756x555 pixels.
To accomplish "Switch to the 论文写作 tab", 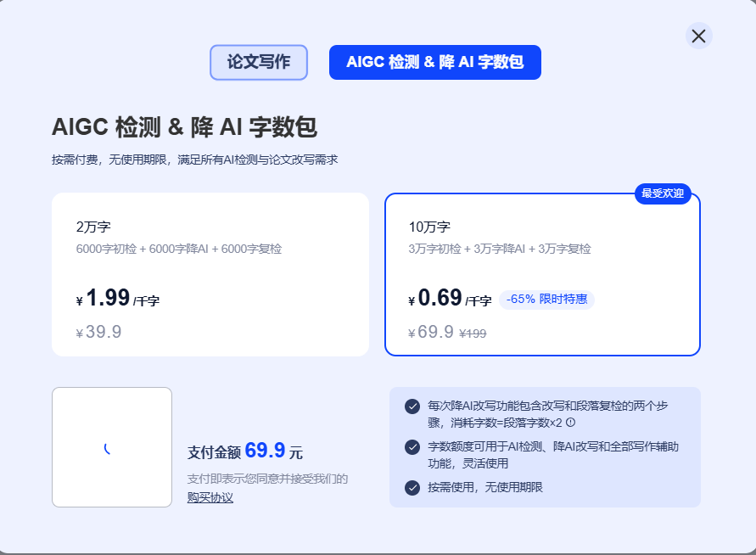I will tap(258, 62).
